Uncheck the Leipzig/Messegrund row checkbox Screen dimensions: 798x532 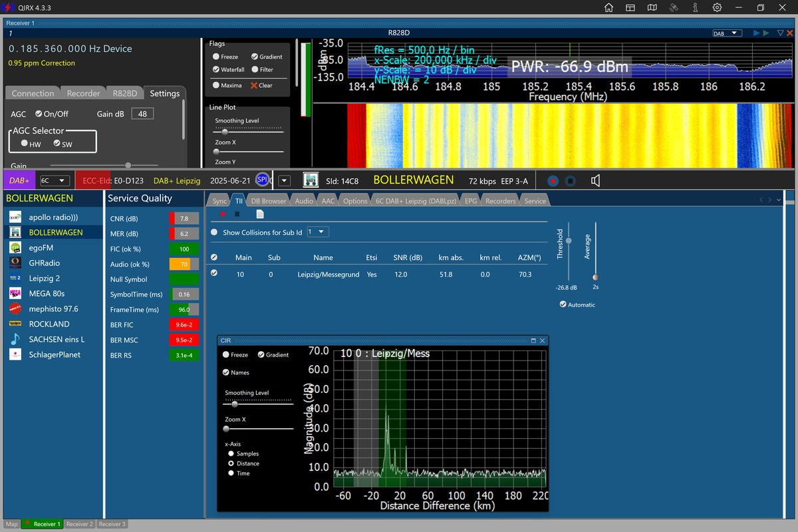click(x=214, y=273)
